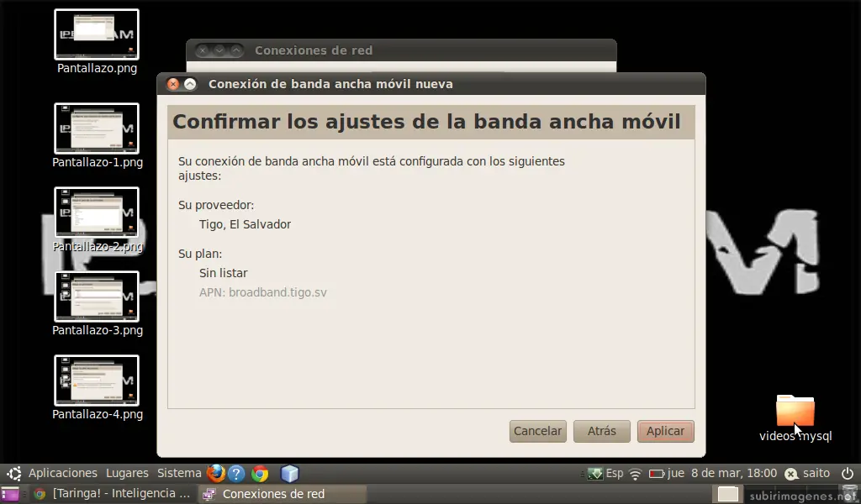
Task: Open the trash icon in bottom panel
Action: [849, 494]
